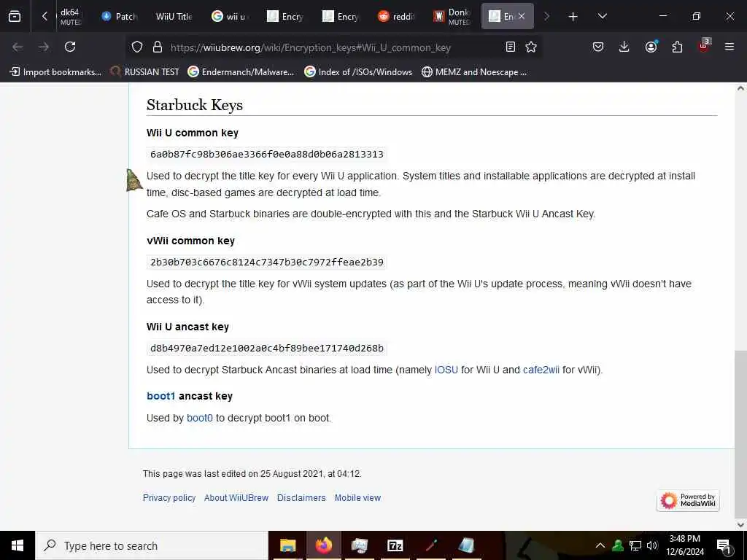Save page to Pocket
This screenshot has width=747, height=560.
pos(598,47)
